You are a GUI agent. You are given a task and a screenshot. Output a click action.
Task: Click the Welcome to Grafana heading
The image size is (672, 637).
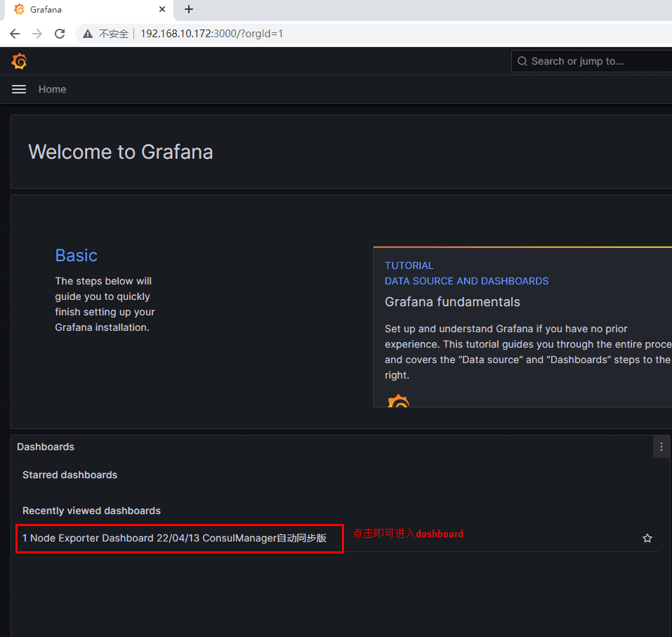pyautogui.click(x=121, y=152)
